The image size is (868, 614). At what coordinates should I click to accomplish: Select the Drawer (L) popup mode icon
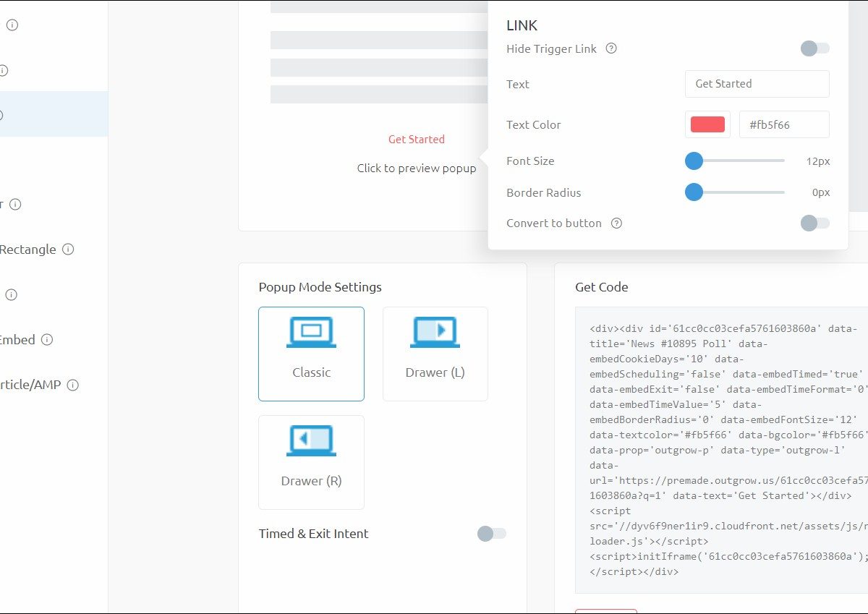[x=435, y=333]
